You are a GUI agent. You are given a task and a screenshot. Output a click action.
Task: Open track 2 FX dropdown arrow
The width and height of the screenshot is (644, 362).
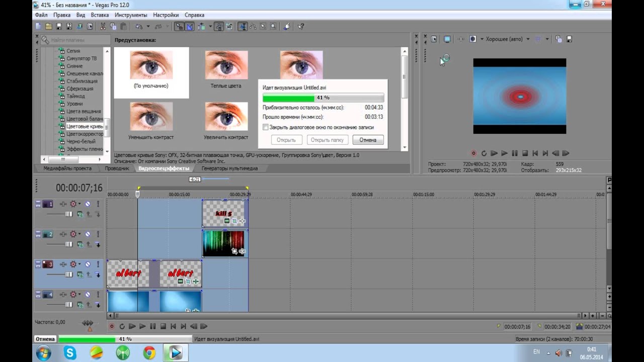pyautogui.click(x=79, y=234)
